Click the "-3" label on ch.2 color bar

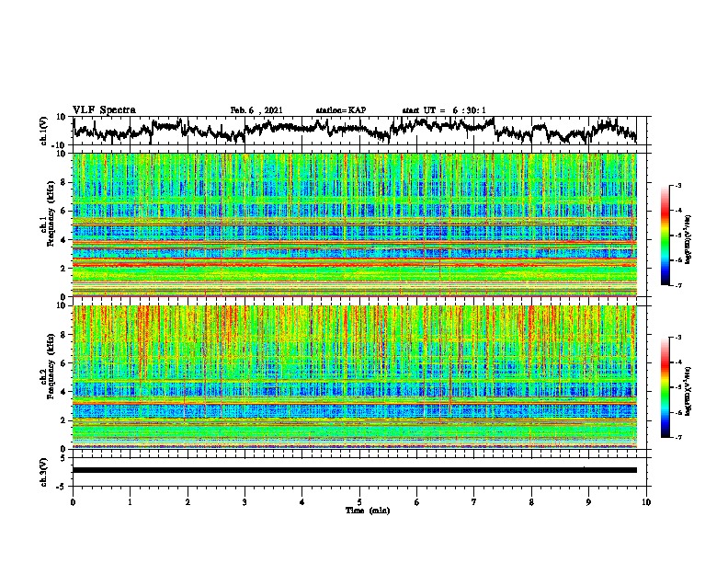(677, 338)
